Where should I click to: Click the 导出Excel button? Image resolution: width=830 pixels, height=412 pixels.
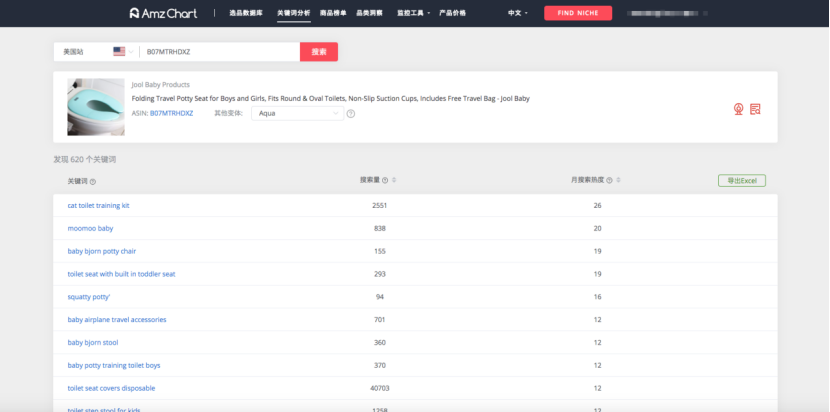[x=742, y=181]
